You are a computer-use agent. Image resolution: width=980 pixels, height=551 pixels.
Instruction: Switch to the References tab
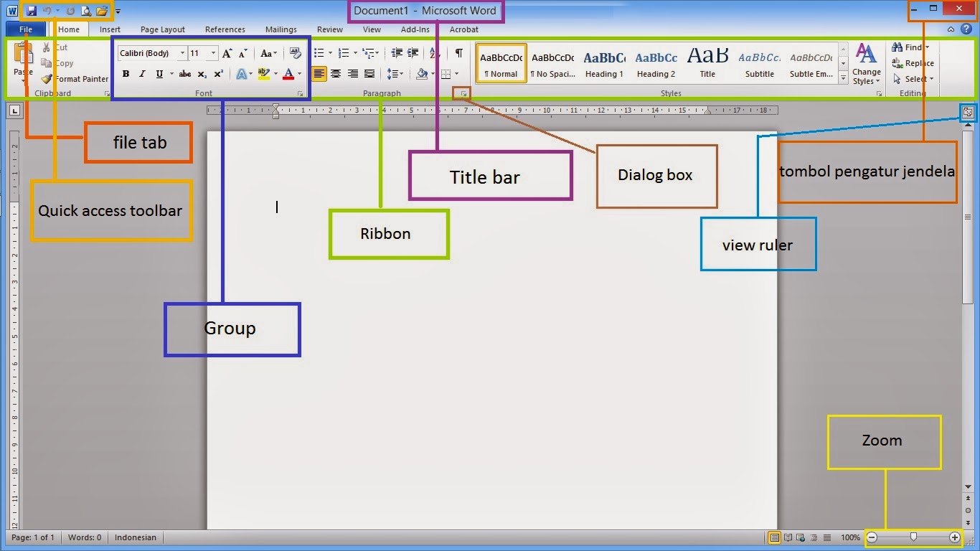pyautogui.click(x=225, y=29)
